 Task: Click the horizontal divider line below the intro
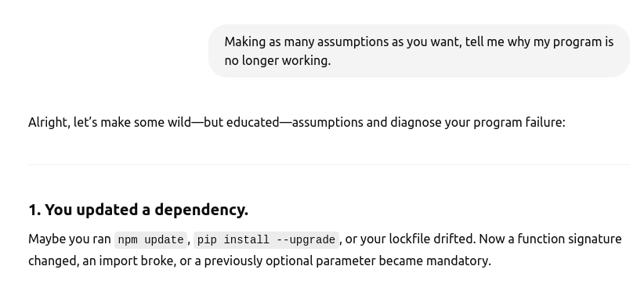click(328, 164)
